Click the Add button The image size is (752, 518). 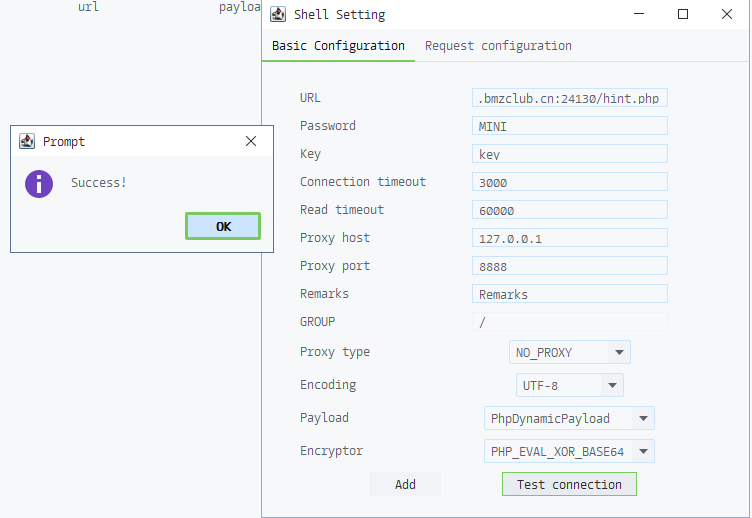coord(405,484)
